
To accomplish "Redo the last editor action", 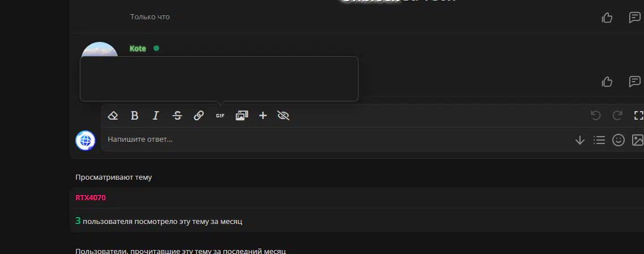I will pyautogui.click(x=617, y=116).
